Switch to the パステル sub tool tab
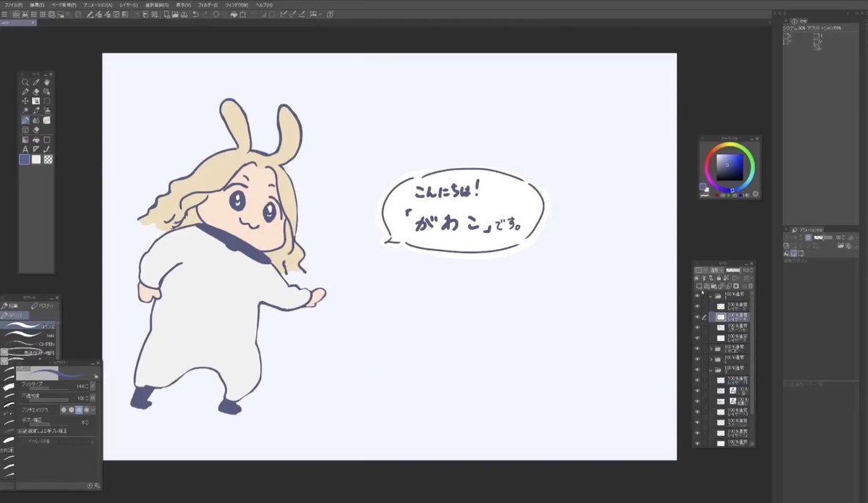 coord(43,305)
